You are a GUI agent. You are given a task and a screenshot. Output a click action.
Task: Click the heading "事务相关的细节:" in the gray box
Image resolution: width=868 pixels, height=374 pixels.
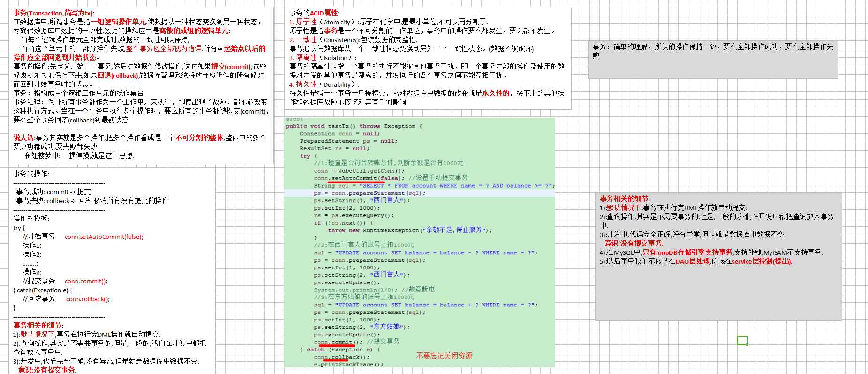click(625, 198)
